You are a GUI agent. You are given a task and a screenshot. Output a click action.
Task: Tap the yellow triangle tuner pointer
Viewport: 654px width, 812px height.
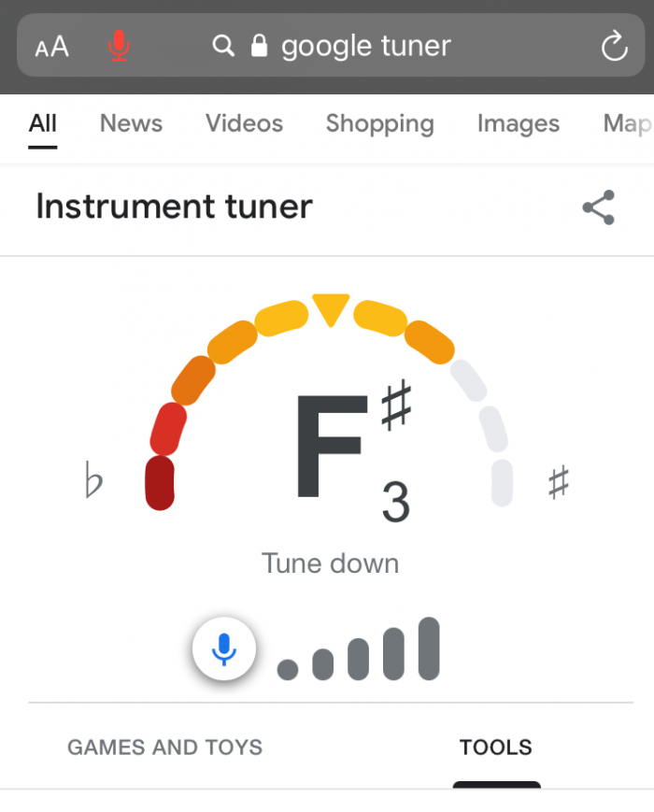pos(331,309)
